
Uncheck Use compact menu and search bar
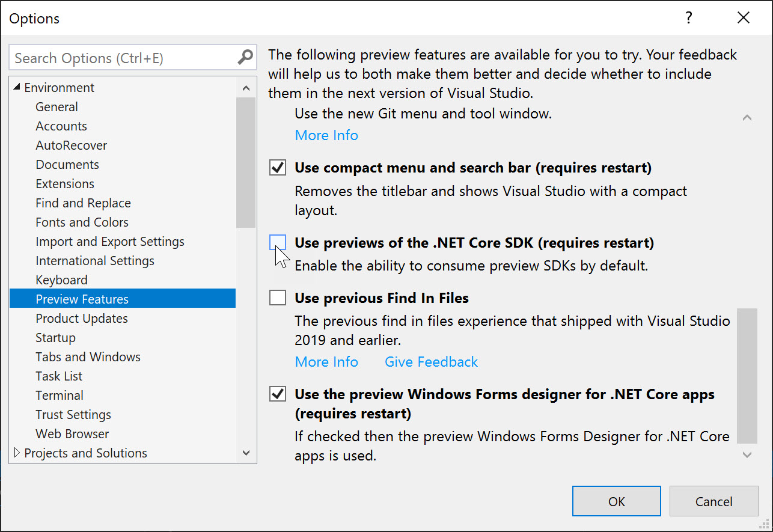pyautogui.click(x=278, y=168)
